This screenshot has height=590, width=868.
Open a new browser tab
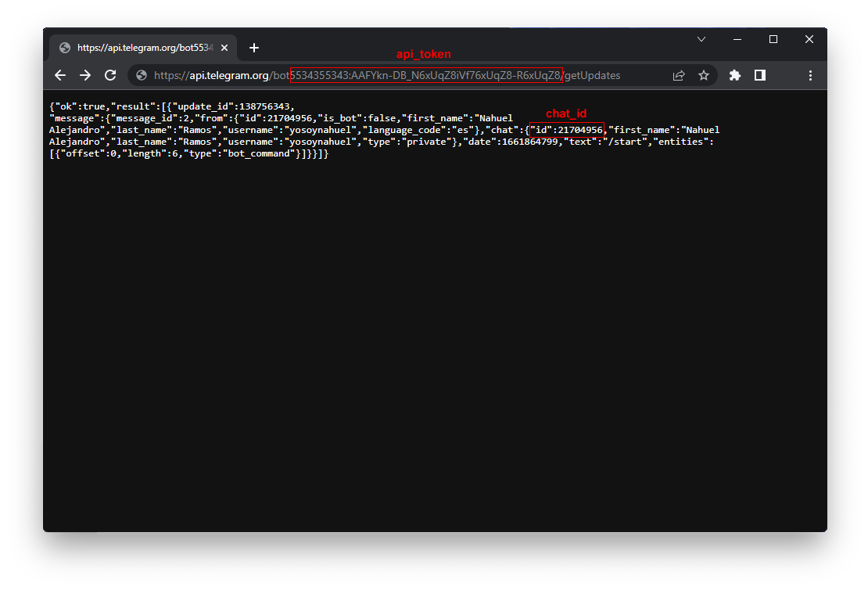pyautogui.click(x=254, y=47)
